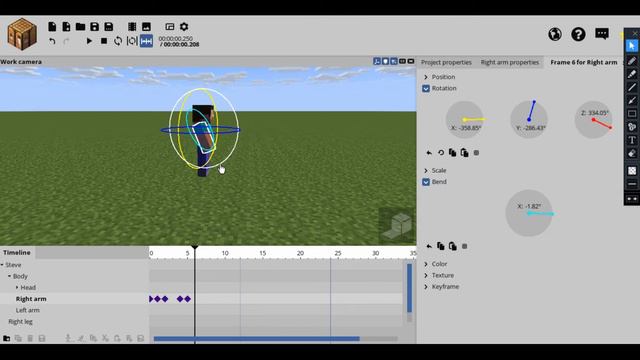Click the timeline horizontal scrollbar
Screen dimensions: 640x360
click(x=256, y=339)
